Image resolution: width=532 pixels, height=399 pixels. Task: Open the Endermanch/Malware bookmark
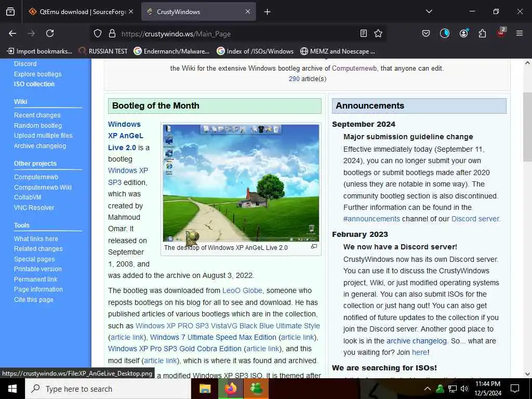click(x=171, y=51)
